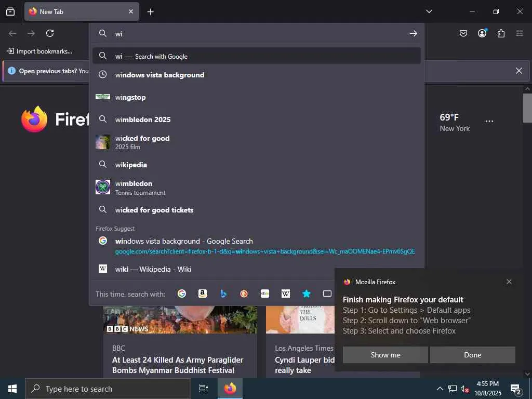Search this time with eBay icon

tap(264, 294)
